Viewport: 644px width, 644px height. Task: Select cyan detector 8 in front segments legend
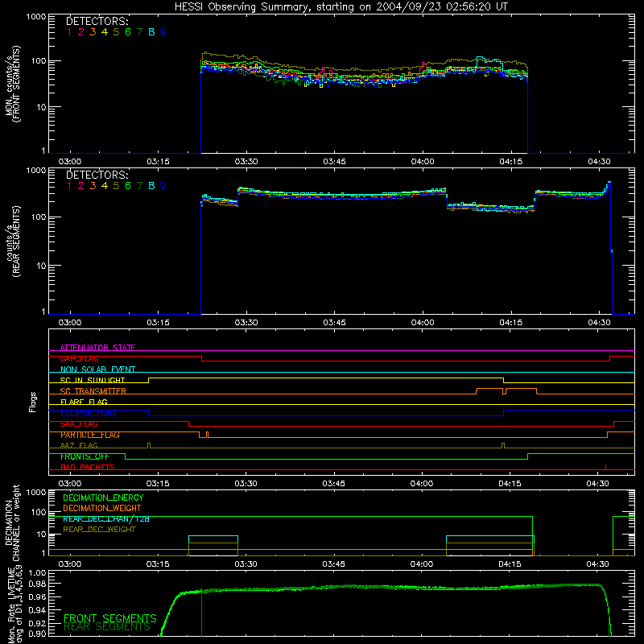tap(151, 32)
